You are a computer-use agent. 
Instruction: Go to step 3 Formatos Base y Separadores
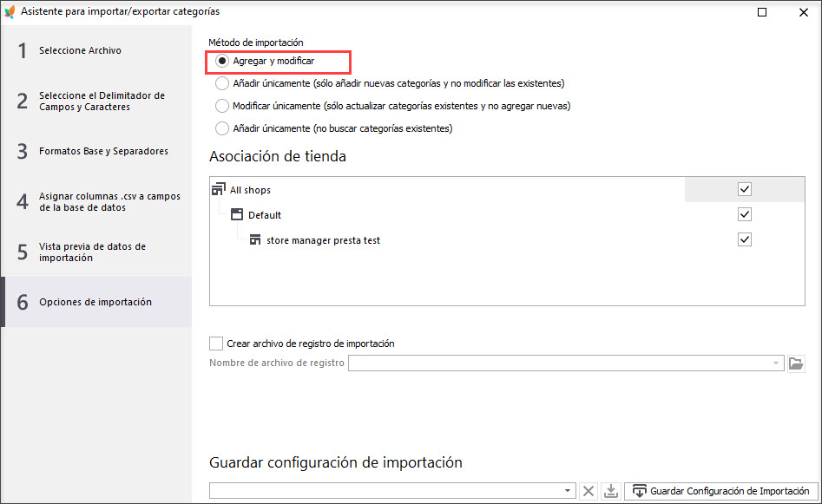coord(96,151)
